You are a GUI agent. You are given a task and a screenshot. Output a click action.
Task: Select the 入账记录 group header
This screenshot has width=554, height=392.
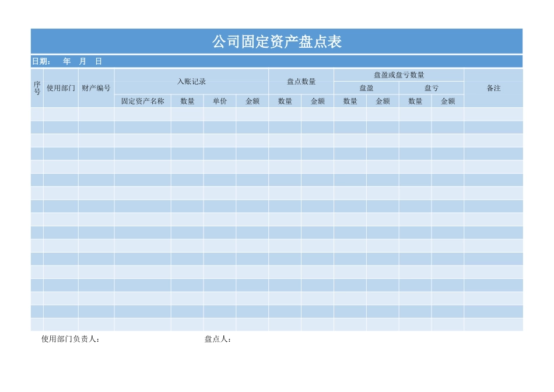[191, 82]
